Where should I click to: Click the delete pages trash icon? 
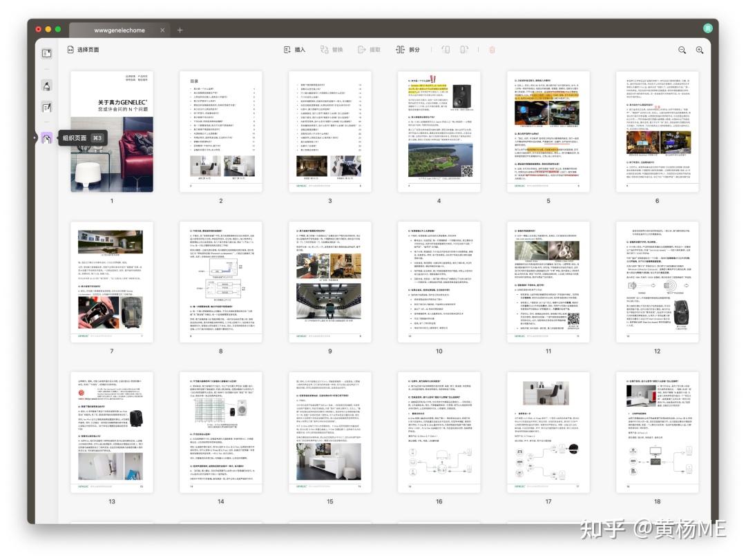(x=492, y=50)
